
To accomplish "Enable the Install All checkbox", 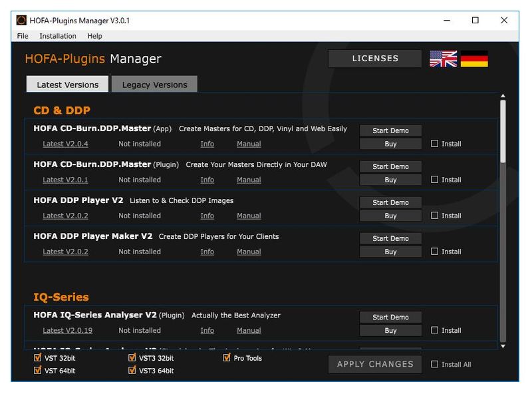I will (x=434, y=364).
